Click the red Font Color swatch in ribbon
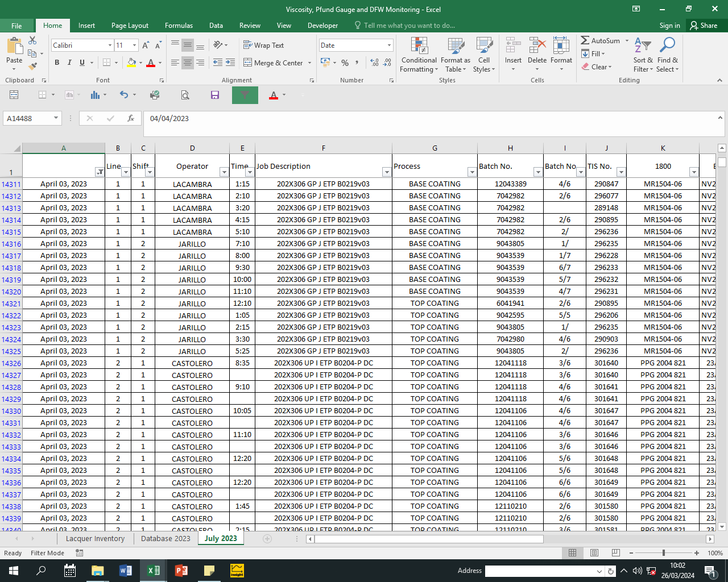Viewport: 728px width, 582px height. (151, 63)
